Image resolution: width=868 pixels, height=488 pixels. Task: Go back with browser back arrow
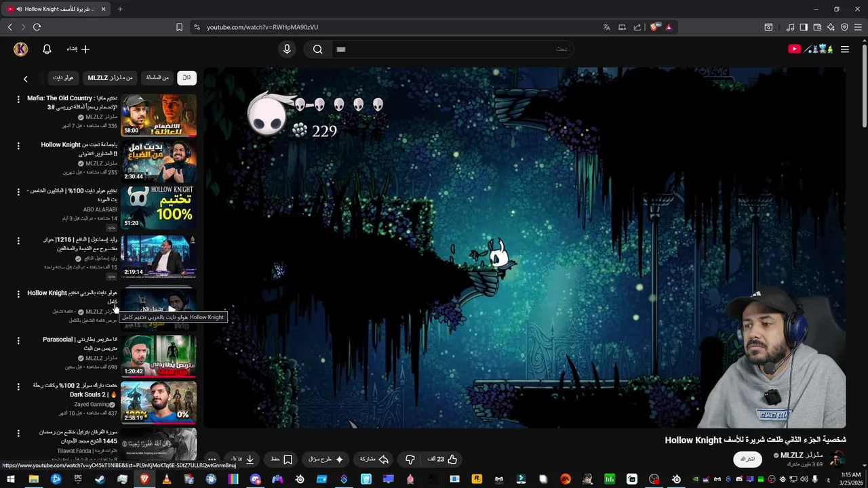(x=9, y=27)
